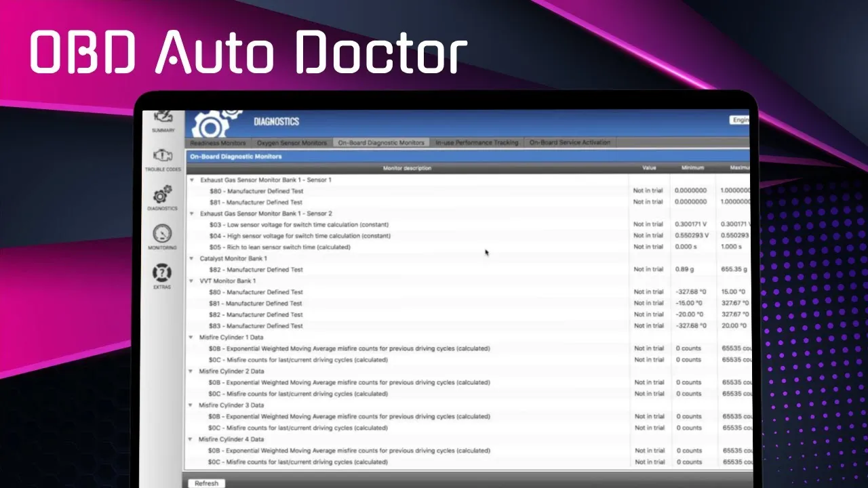Open the Extras lifebuoy section
868x488 pixels.
coord(162,277)
